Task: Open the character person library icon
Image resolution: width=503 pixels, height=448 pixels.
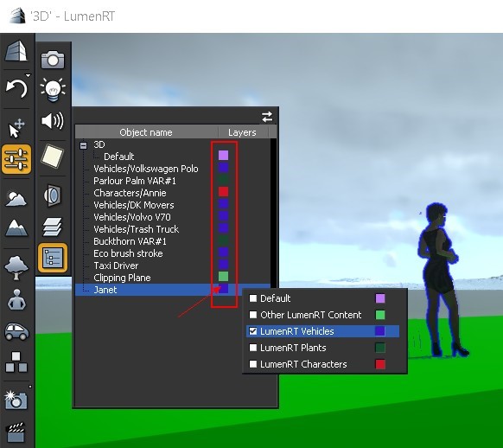Action: tap(16, 300)
